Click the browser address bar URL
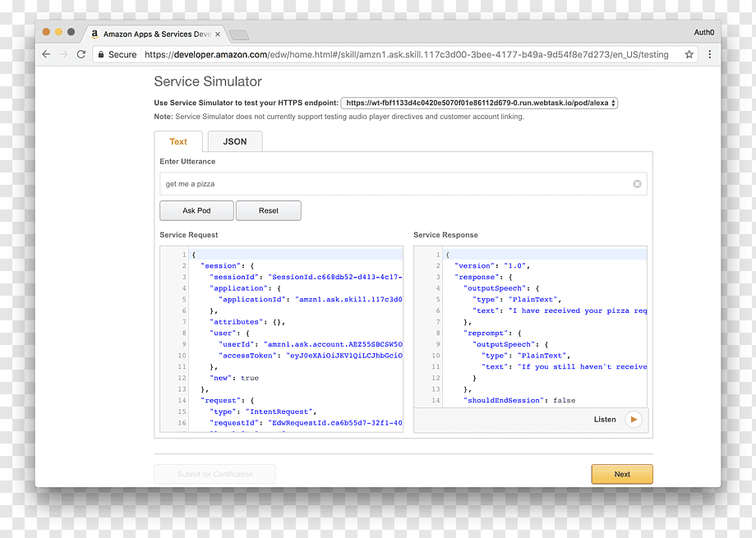The width and height of the screenshot is (756, 538). (x=407, y=54)
